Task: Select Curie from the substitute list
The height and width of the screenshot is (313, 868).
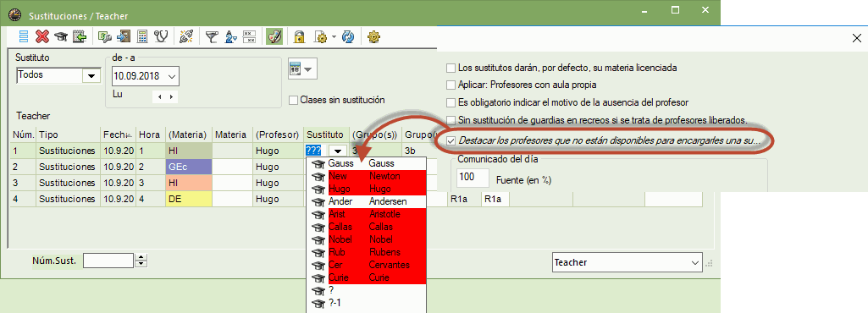Action: 366,277
